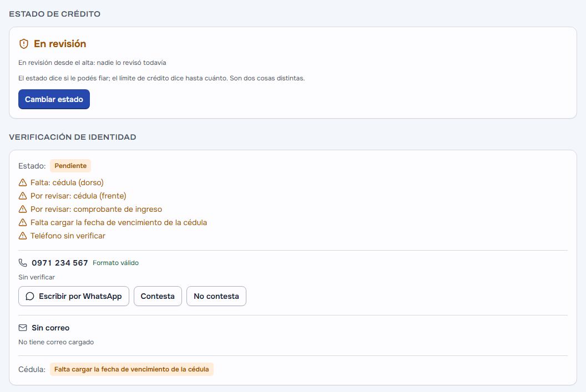
Task: Click the Pendiente status badge
Action: point(70,166)
